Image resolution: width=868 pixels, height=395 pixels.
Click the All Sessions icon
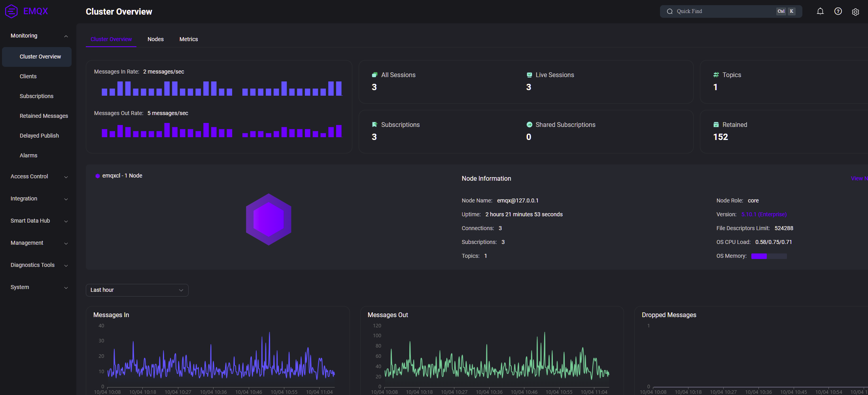click(x=374, y=75)
